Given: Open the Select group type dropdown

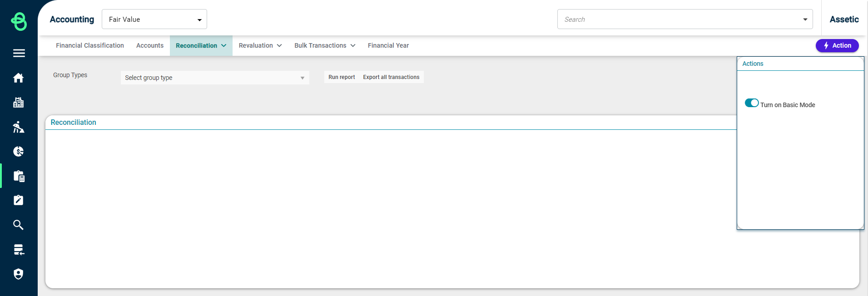Looking at the screenshot, I should coord(215,78).
